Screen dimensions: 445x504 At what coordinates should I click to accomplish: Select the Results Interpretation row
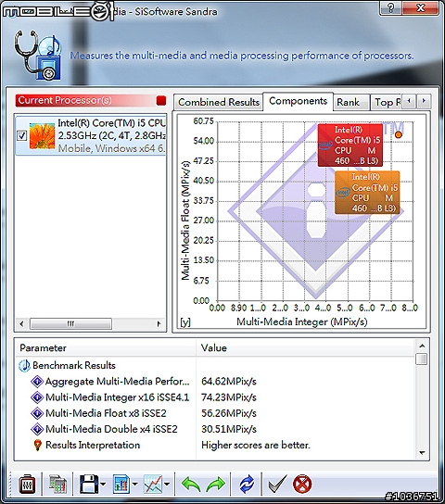(x=215, y=445)
